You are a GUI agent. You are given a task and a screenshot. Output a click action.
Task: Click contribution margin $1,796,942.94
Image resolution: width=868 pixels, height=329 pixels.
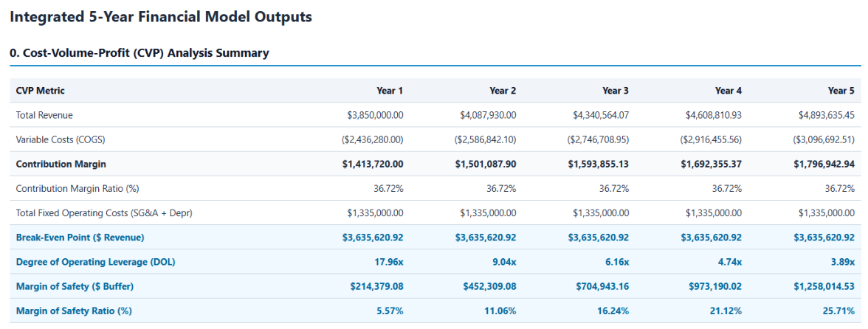point(825,164)
